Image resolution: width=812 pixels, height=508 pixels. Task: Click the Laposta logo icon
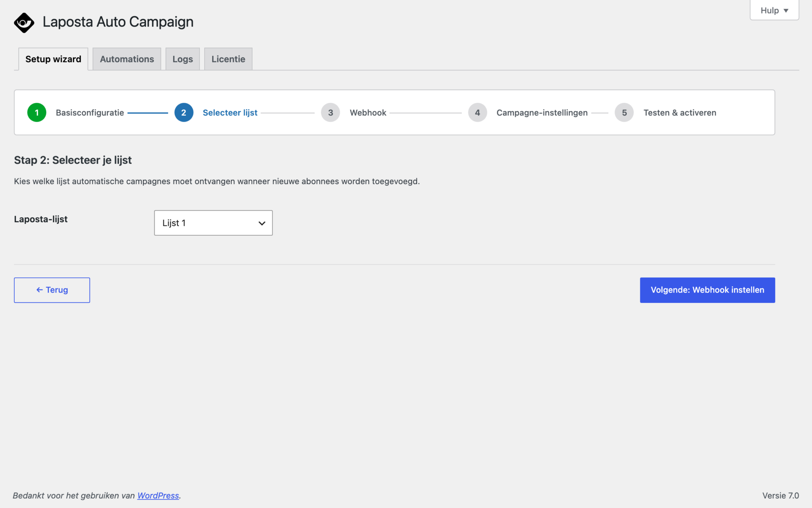24,23
